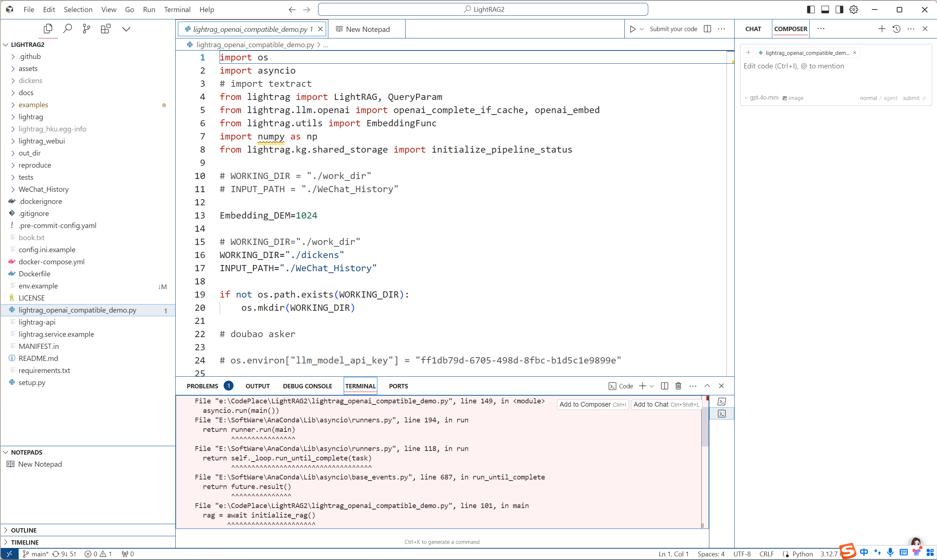Click the Run Python file play icon
Image resolution: width=937 pixels, height=560 pixels.
[632, 29]
